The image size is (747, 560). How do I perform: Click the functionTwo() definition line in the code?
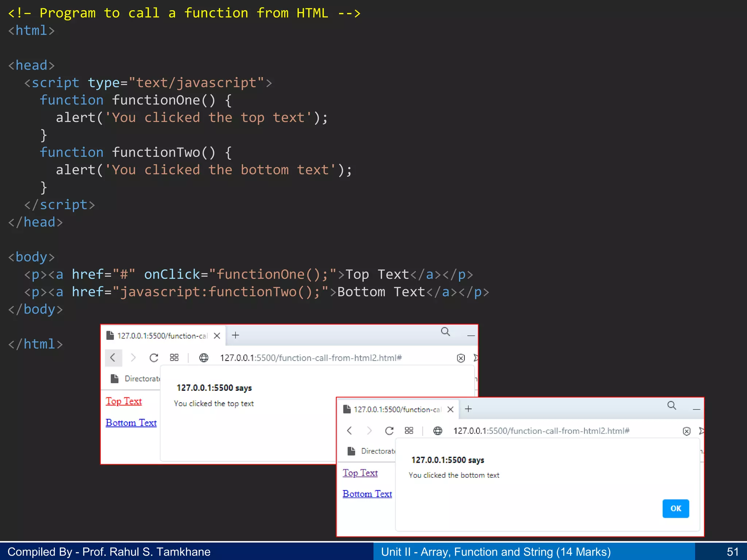point(136,152)
